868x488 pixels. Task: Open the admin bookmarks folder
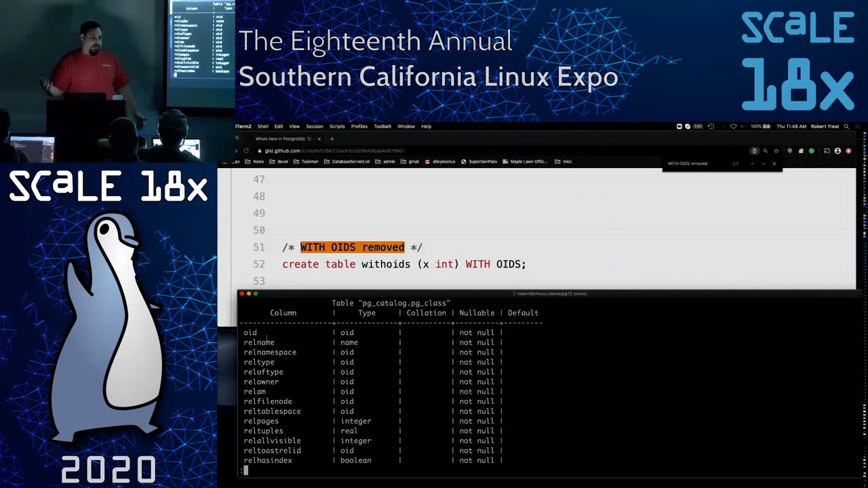[x=385, y=161]
